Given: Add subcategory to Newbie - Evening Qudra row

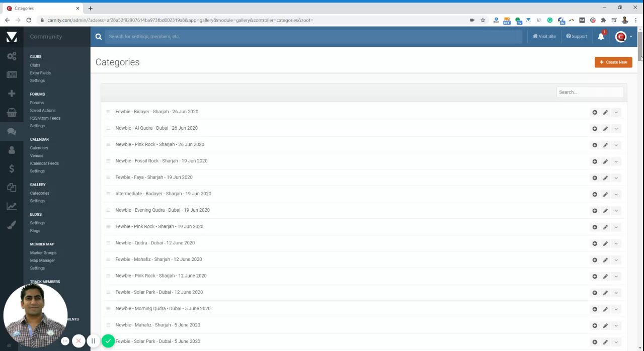Looking at the screenshot, I should click(x=595, y=211).
